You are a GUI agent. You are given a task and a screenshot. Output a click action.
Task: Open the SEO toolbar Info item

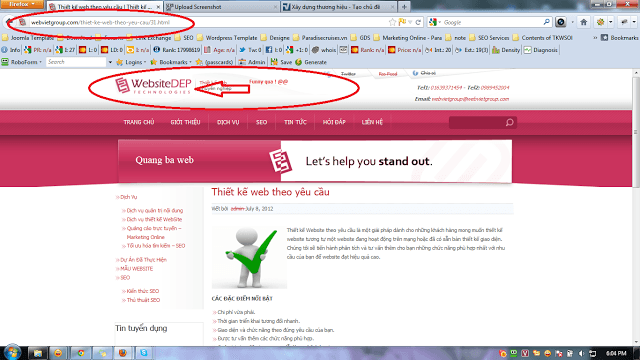[11, 50]
